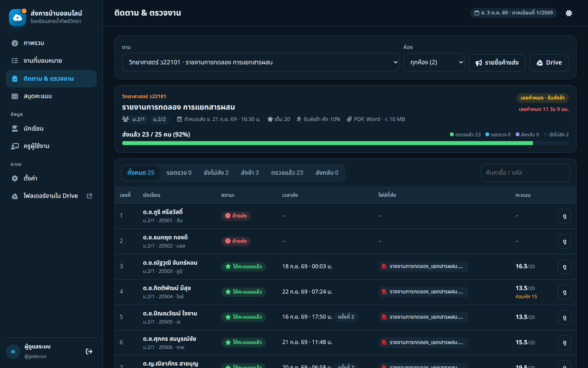Click the ม.2/1 room chip
588x368 pixels.
click(x=139, y=119)
